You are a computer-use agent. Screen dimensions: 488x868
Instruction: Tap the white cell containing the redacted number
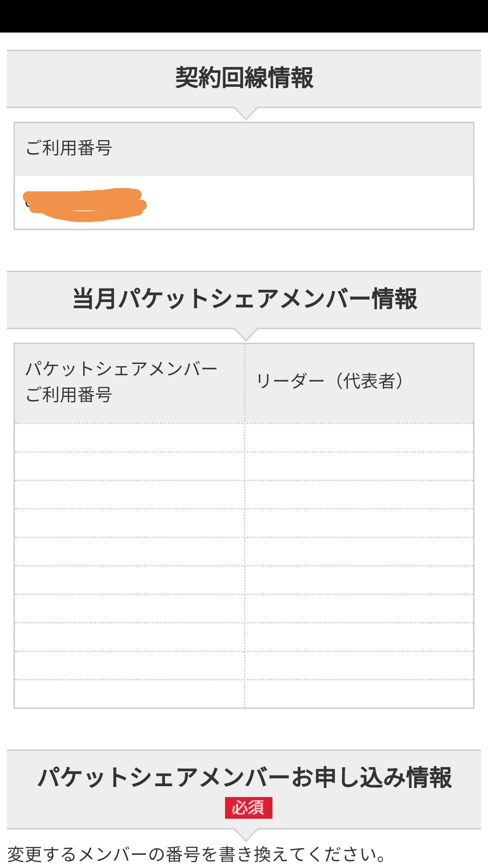coord(307,203)
